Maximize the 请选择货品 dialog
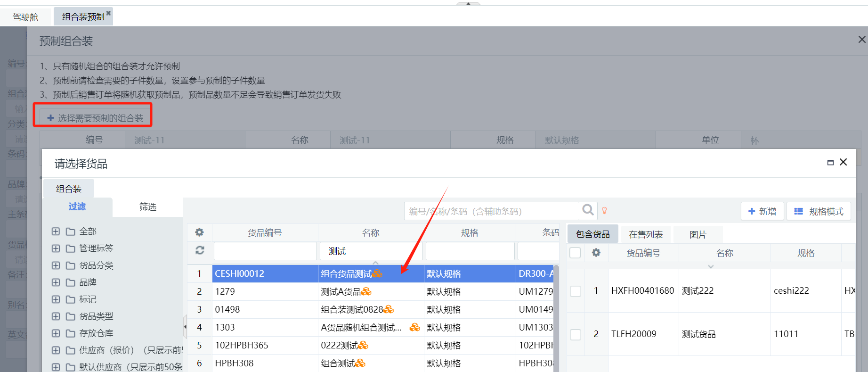The width and height of the screenshot is (868, 372). (830, 162)
